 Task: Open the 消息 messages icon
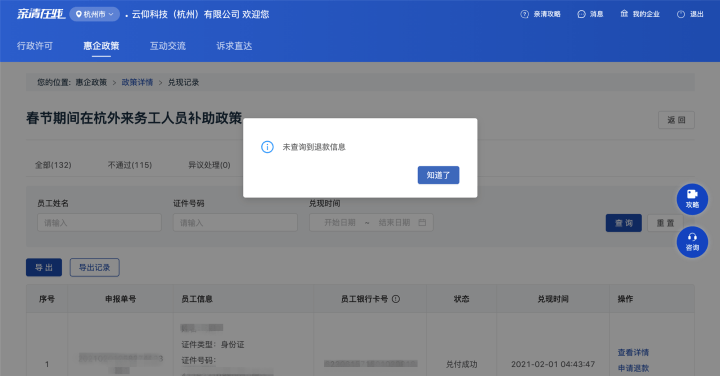coord(590,14)
